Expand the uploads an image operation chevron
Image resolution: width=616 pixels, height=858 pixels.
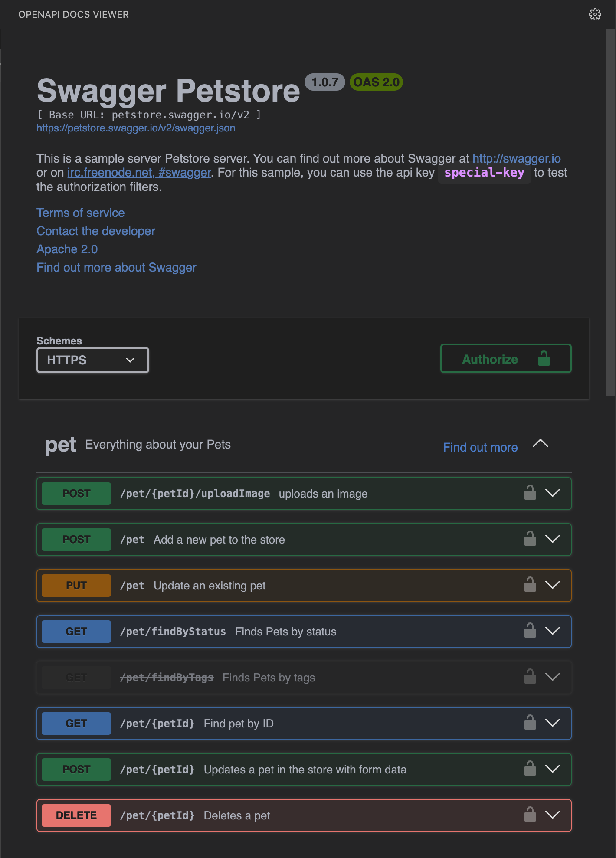coord(553,493)
